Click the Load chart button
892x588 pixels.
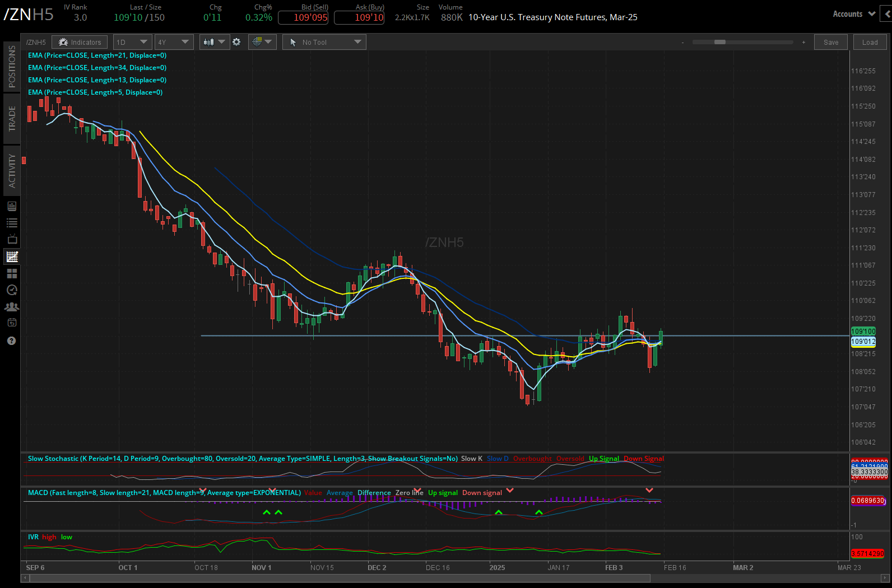point(870,42)
